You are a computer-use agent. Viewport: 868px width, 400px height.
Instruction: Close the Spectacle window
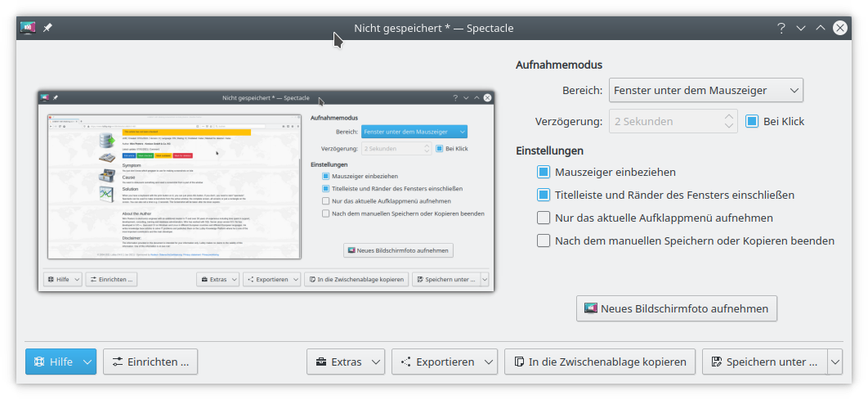tap(840, 28)
